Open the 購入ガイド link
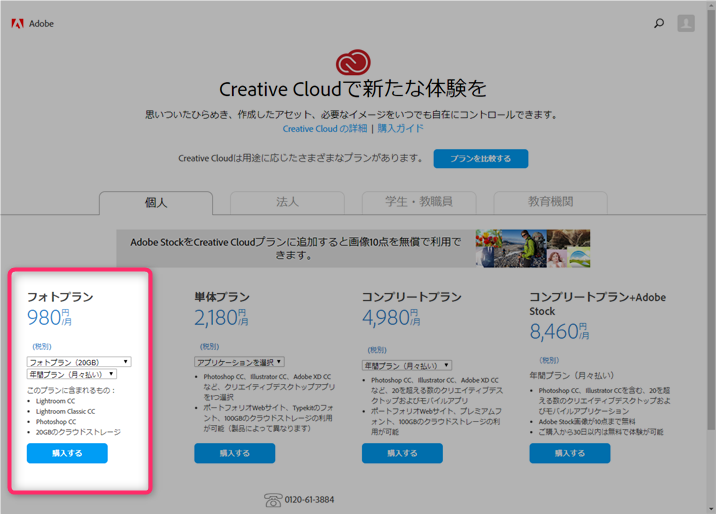Image resolution: width=716 pixels, height=514 pixels. 400,129
